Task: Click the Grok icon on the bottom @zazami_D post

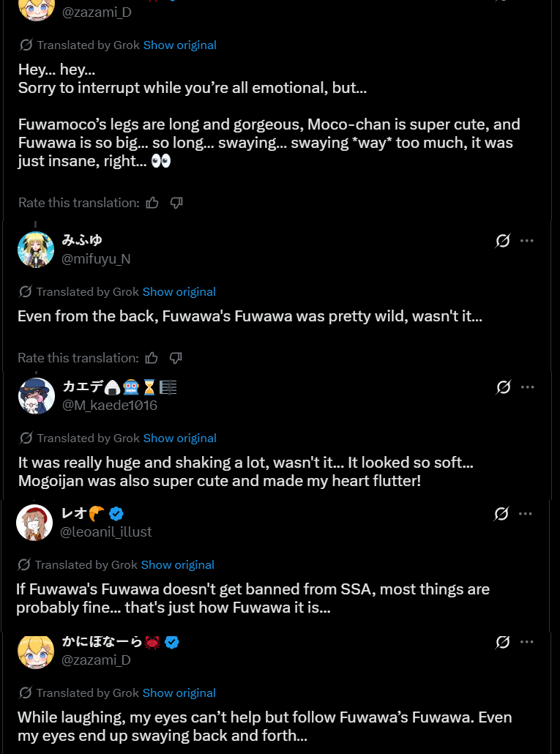Action: click(x=503, y=642)
